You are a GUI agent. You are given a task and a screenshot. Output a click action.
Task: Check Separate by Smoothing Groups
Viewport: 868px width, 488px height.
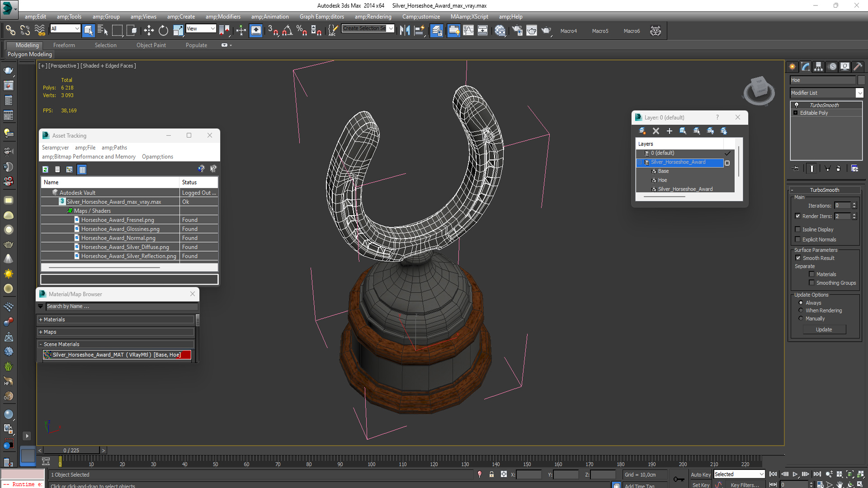click(x=811, y=283)
